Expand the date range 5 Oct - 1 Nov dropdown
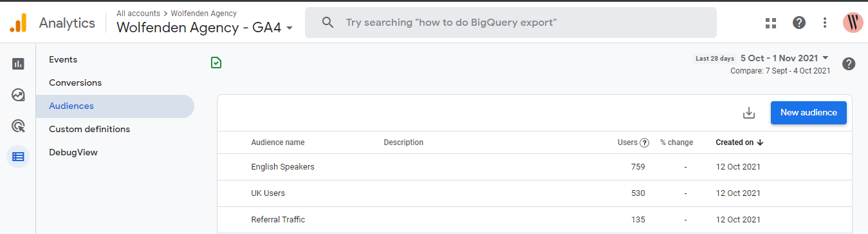Screen dimensions: 868x234 point(784,58)
